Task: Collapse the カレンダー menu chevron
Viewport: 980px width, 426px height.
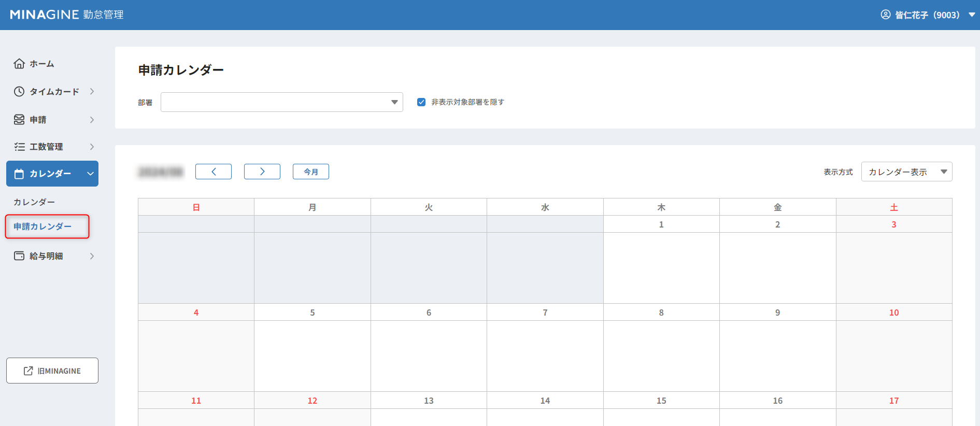Action: pos(91,174)
